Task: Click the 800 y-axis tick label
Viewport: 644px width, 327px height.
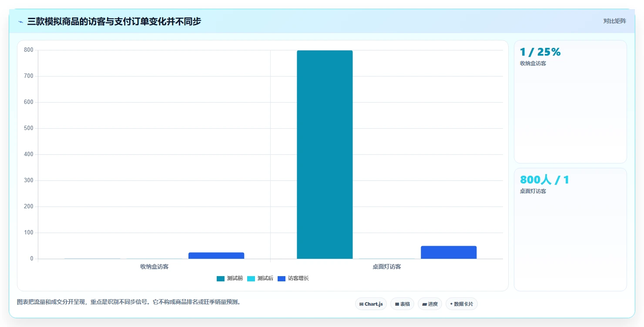Action: pos(29,50)
